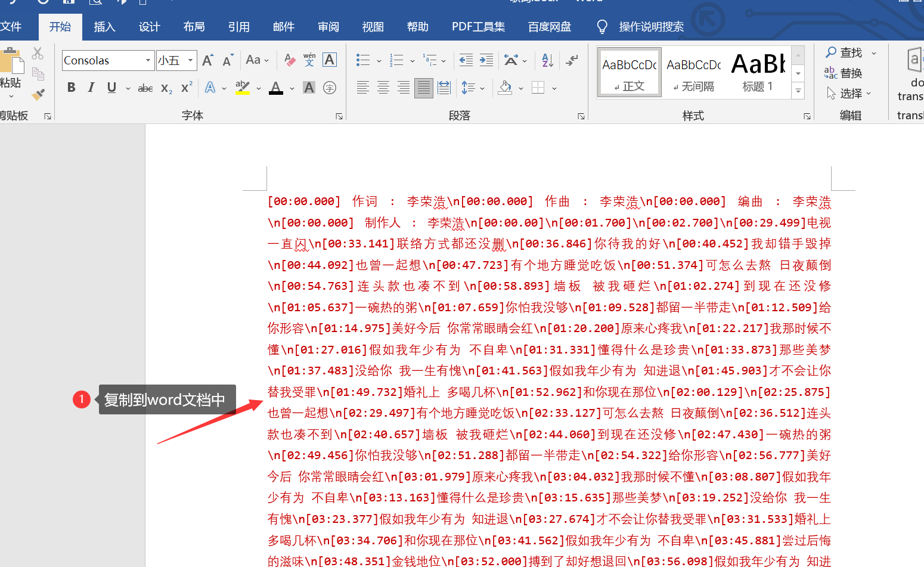
Task: Open the 审阅 ribbon tab
Action: click(328, 27)
